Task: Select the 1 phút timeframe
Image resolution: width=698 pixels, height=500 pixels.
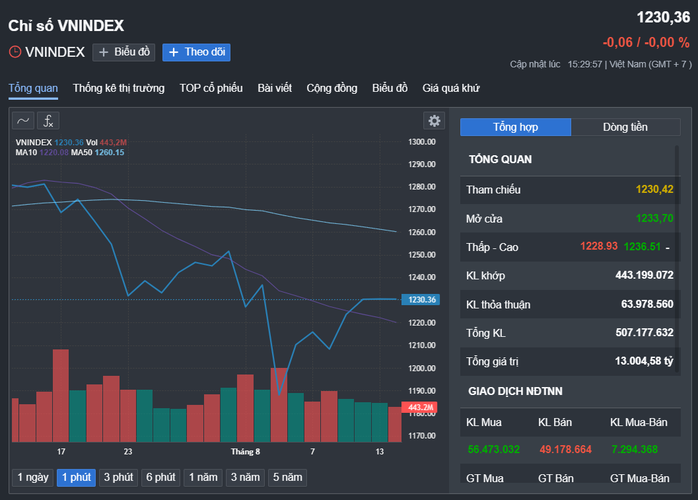Action: coord(76,477)
